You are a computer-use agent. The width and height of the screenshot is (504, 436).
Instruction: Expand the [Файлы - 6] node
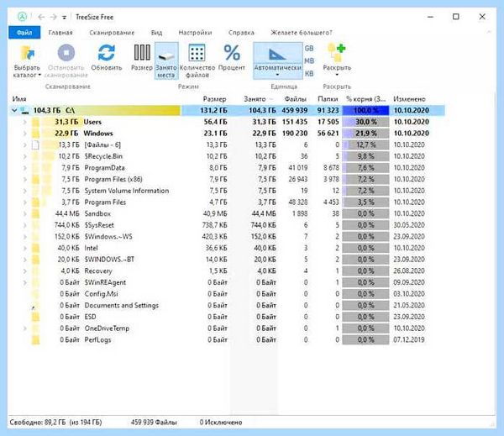24,145
